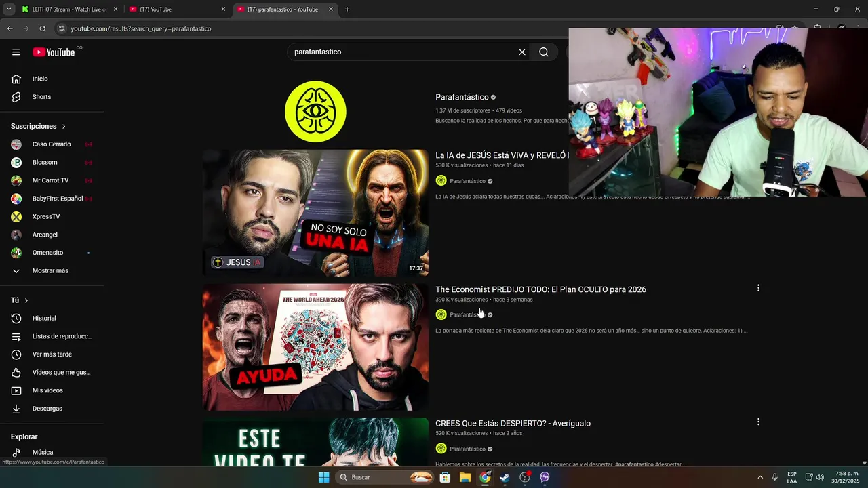This screenshot has width=868, height=488.
Task: Open options menu for The Economist video
Action: (758, 288)
